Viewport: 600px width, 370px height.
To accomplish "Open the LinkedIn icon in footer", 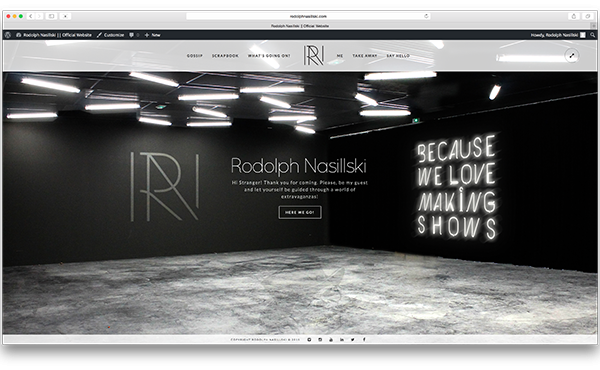I will point(342,339).
